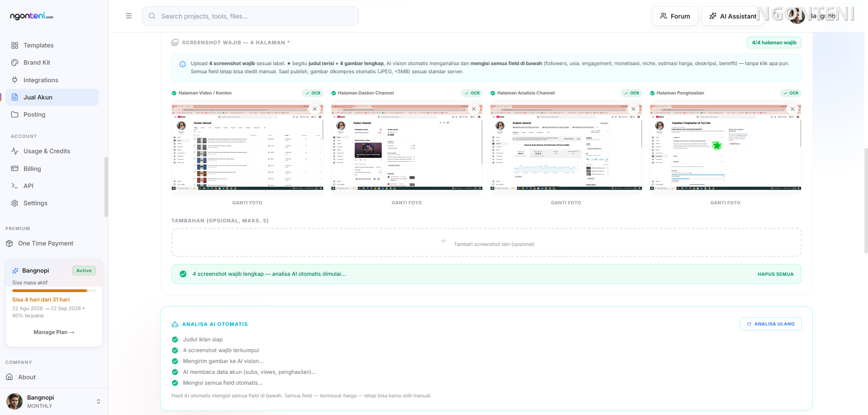Select Jual Akun in the sidebar
Viewport: 868px width, 415px height.
coord(52,97)
